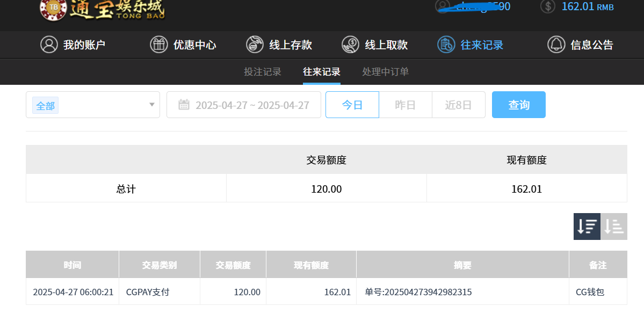Select the 昨日 date range option
Screen dimensions: 644x314
coord(406,105)
